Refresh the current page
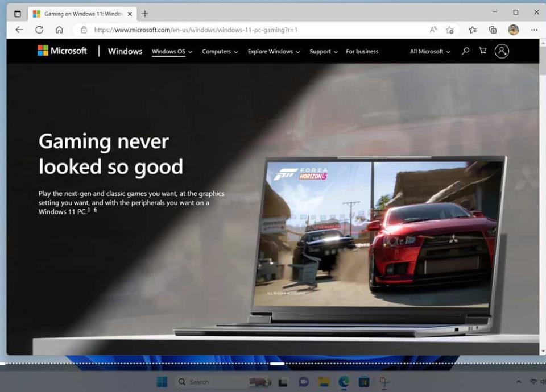Screen dimensions: 546x392 click(39, 30)
